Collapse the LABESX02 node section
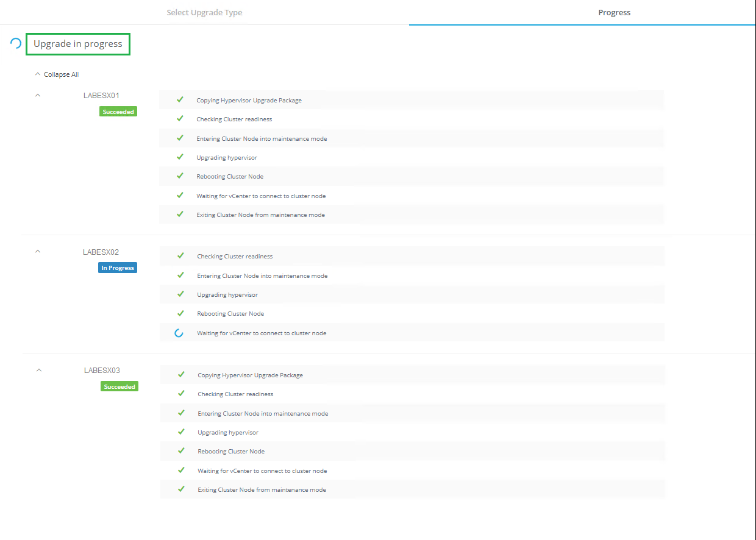The width and height of the screenshot is (756, 540). (x=38, y=251)
